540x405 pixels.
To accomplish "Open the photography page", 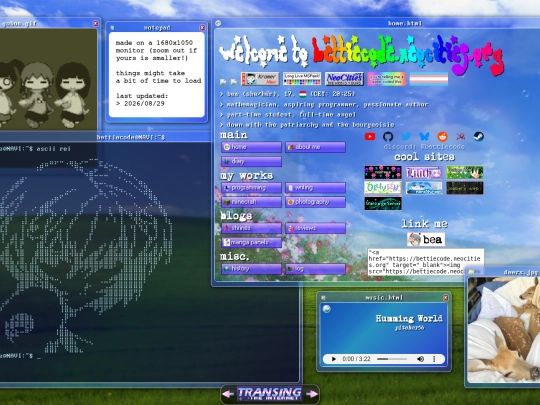I will click(x=315, y=202).
